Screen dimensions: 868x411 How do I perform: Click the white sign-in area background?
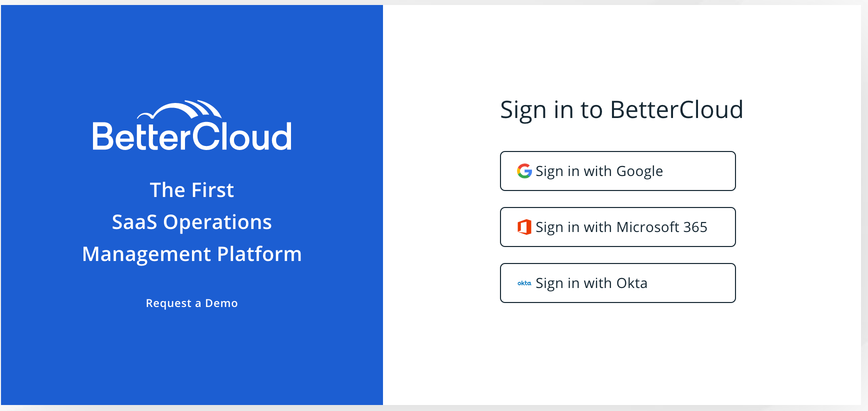pyautogui.click(x=620, y=350)
